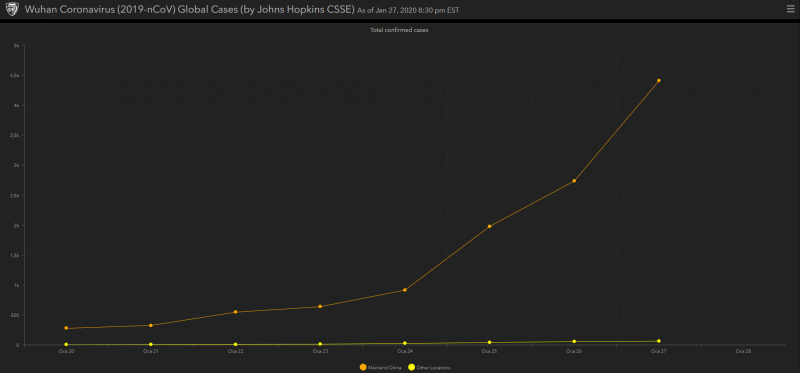Select Mainland China data point for Oca 27
800x373 pixels.
[x=659, y=81]
